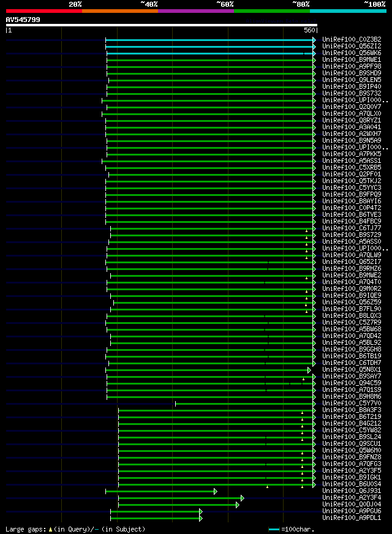The image size is (392, 534).
Task: Click the UniRef100_B9FPQ9 label
Action: 352,195
